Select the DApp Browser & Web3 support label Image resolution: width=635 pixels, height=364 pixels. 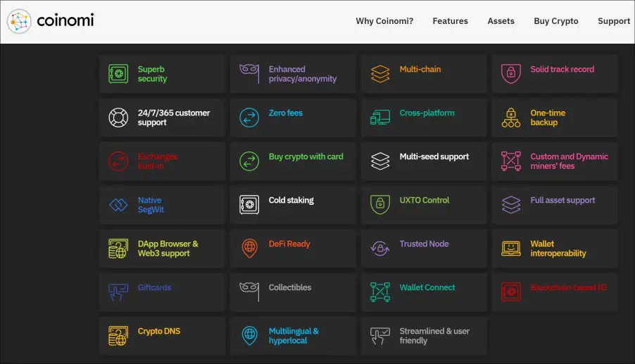[x=168, y=249]
